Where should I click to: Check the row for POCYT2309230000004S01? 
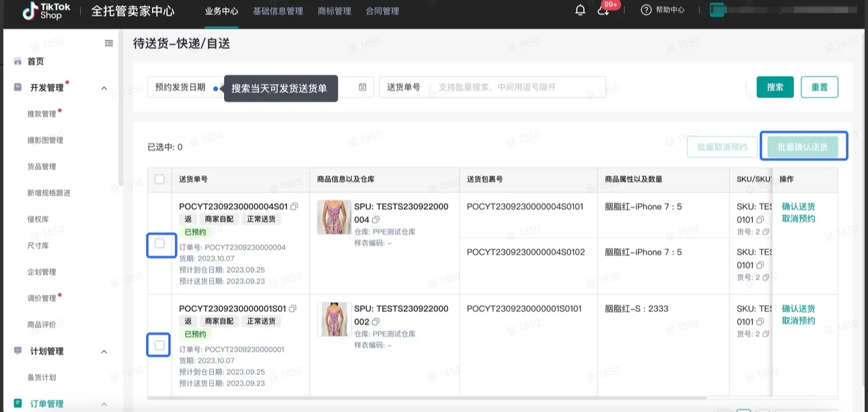tap(159, 243)
